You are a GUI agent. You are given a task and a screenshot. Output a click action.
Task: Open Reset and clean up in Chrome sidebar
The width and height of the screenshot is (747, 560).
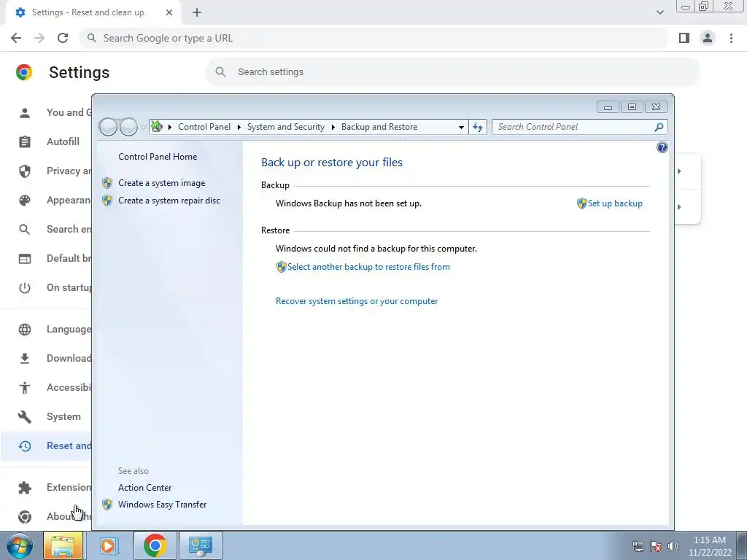(x=46, y=446)
